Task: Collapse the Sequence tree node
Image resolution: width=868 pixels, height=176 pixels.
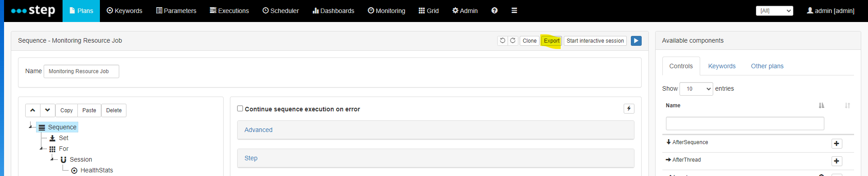Action: [x=31, y=127]
